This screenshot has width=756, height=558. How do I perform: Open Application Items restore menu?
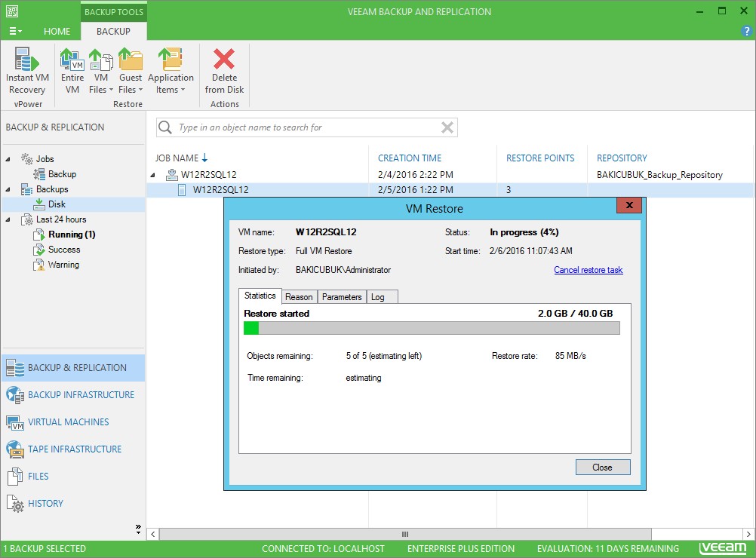pyautogui.click(x=171, y=71)
